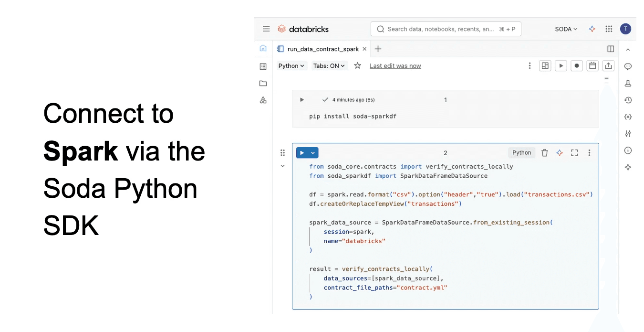The image size is (644, 332).
Task: Open the notebook kebab menu in toolbar
Action: click(530, 66)
